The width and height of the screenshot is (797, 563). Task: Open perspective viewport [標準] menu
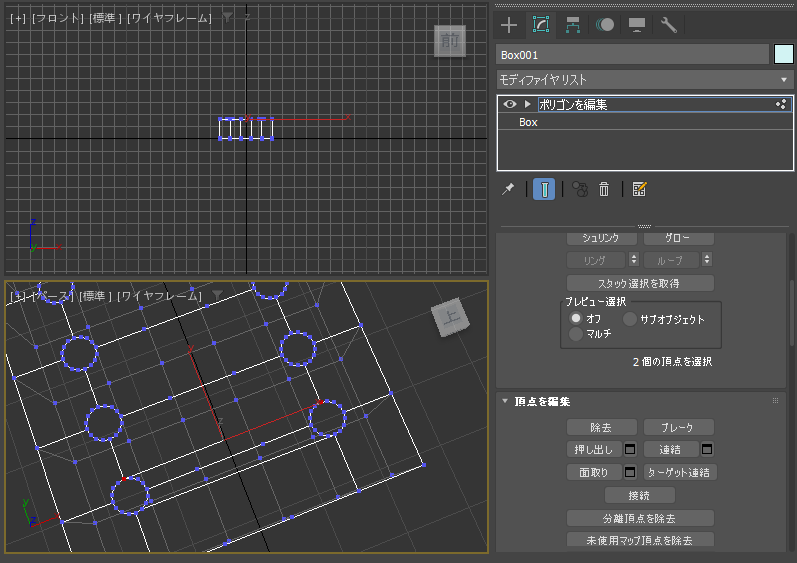[96, 296]
